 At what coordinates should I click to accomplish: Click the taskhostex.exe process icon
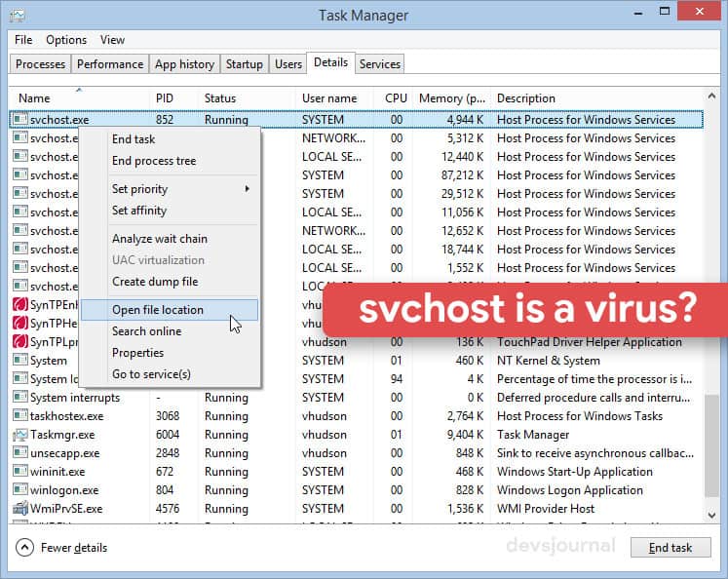tap(19, 416)
